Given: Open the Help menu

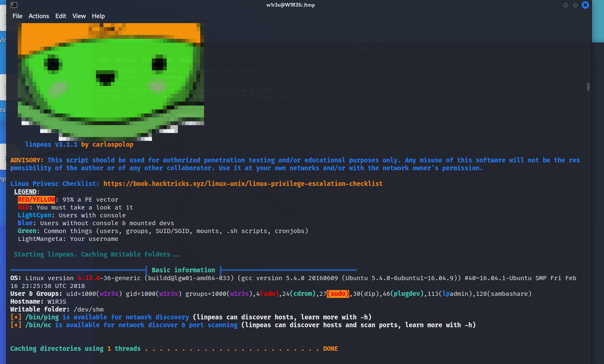Looking at the screenshot, I should pos(98,16).
